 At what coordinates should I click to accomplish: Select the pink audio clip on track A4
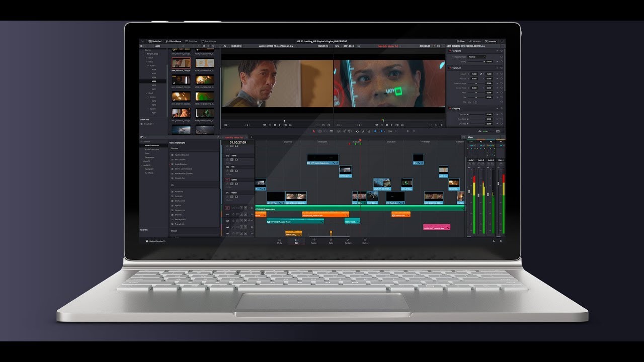coord(437,227)
